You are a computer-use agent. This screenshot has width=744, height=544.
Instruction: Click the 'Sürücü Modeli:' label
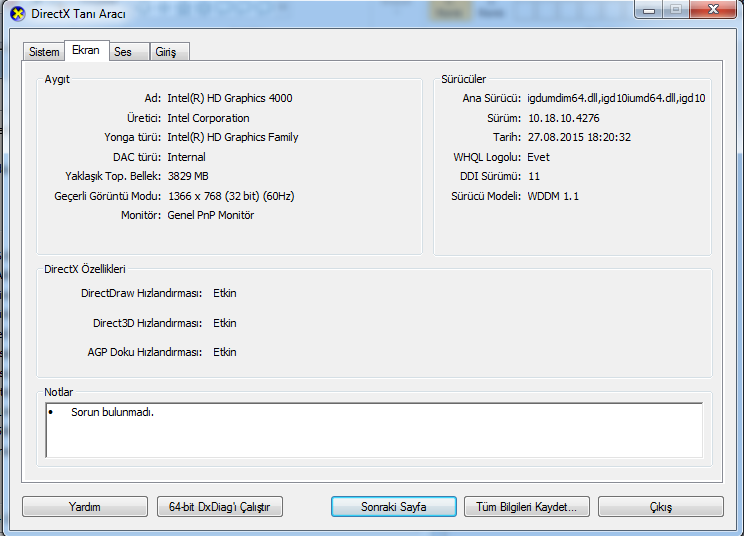486,196
